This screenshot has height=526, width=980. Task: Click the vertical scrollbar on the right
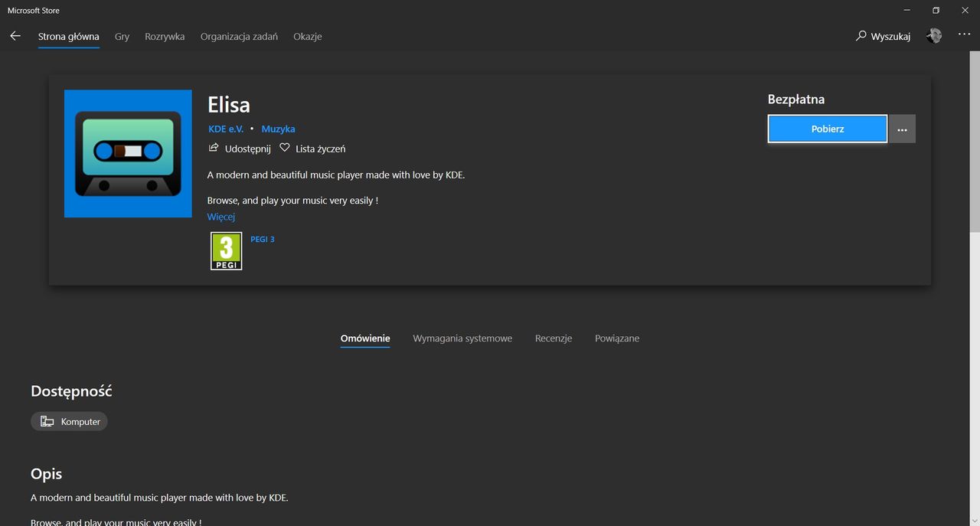coord(975,142)
